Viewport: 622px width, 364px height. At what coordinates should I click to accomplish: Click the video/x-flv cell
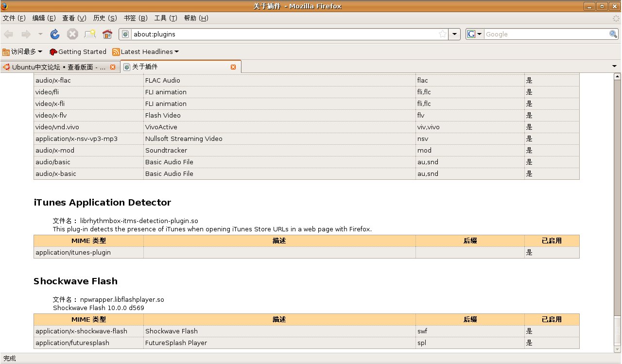click(x=88, y=115)
